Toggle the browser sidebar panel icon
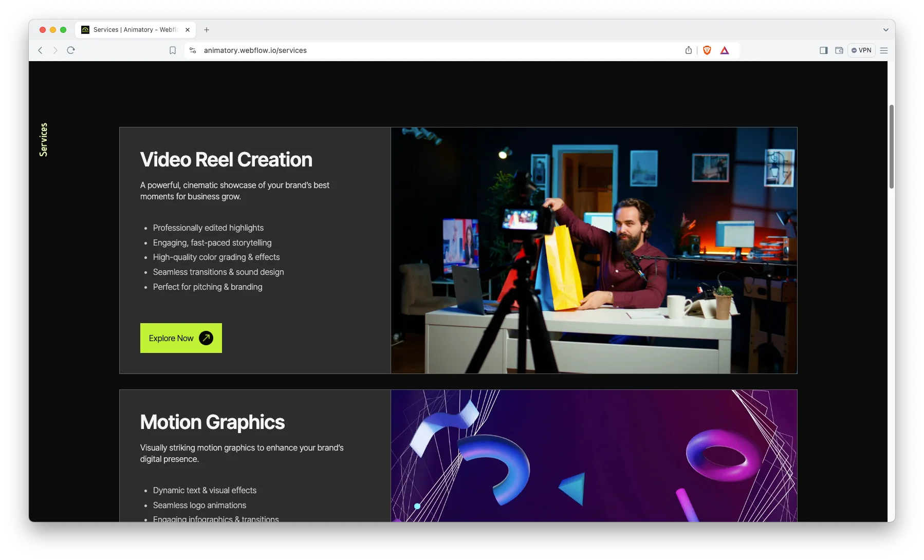Screen dimensions: 924x560 point(823,50)
